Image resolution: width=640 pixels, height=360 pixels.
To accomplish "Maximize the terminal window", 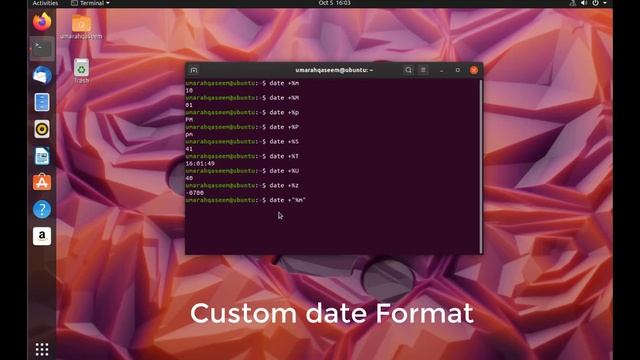I will (458, 70).
